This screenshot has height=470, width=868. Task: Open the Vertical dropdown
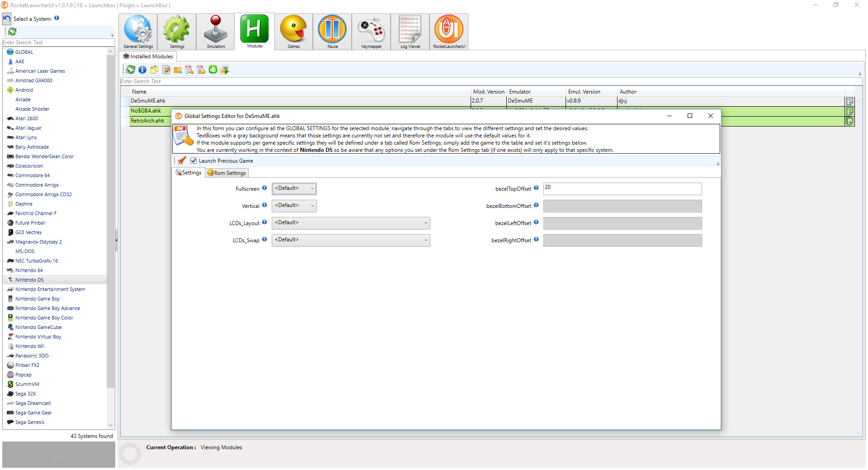[294, 206]
